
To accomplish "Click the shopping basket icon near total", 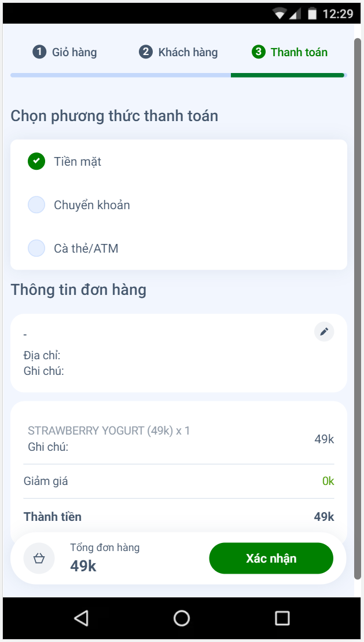I will click(x=38, y=557).
